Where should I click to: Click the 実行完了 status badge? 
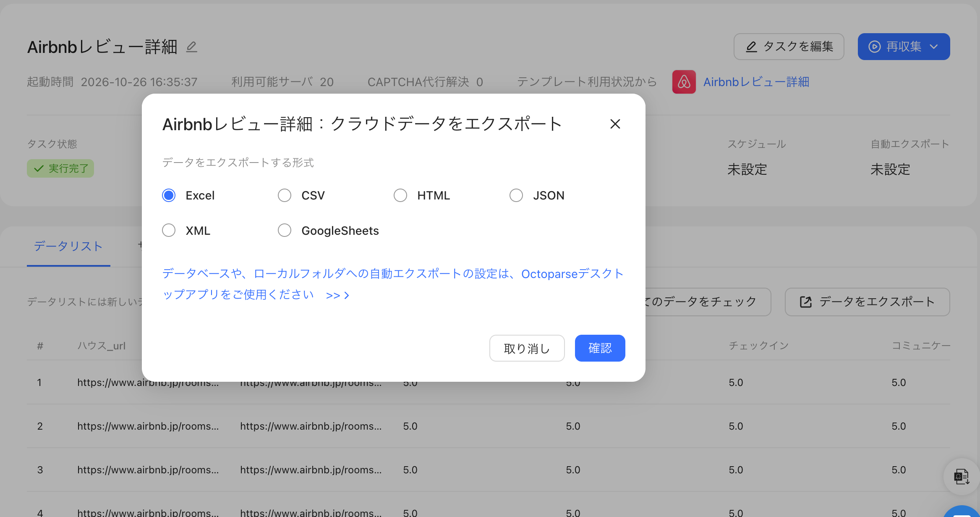60,168
